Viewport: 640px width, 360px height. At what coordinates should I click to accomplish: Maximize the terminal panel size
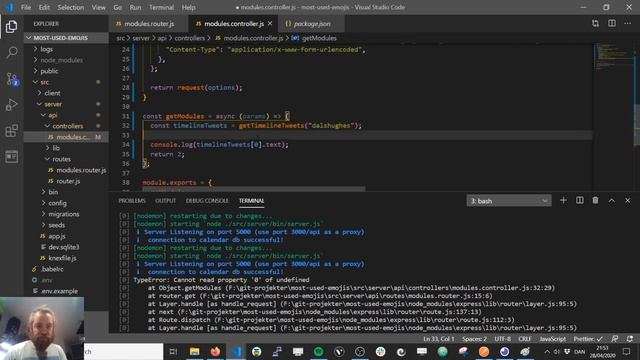pos(611,200)
